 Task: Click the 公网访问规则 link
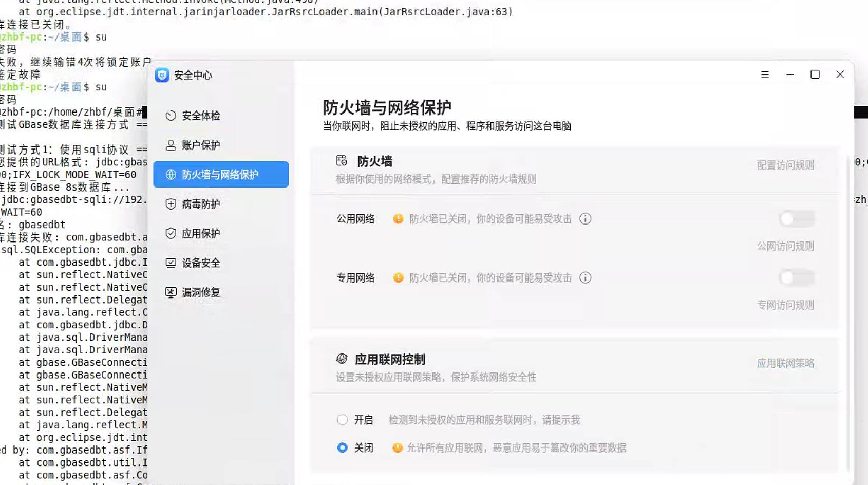(x=785, y=247)
